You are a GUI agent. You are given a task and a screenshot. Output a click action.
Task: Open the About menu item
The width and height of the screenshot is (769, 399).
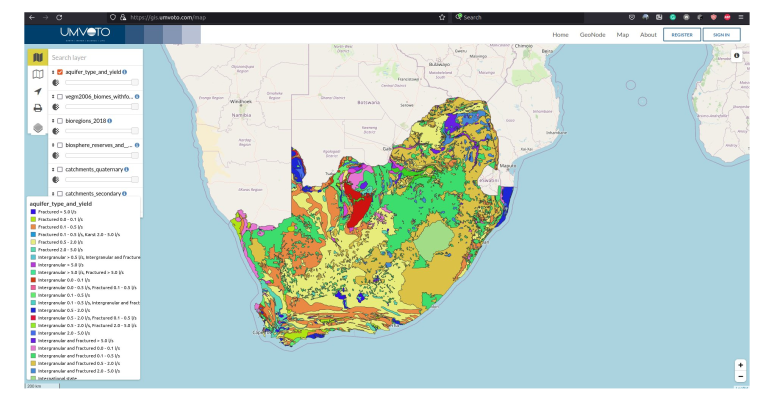point(648,35)
